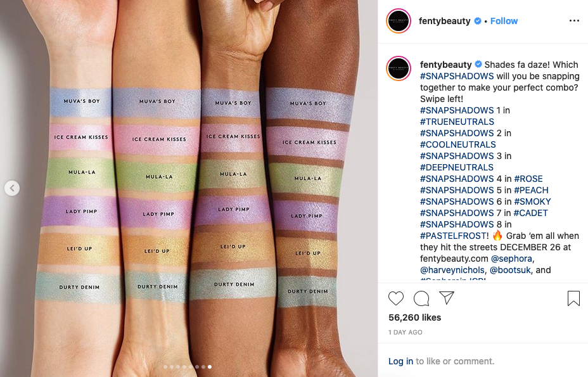Screen dimensions: 588x377
Task: Follow the fentybeauty account
Action: tap(504, 21)
